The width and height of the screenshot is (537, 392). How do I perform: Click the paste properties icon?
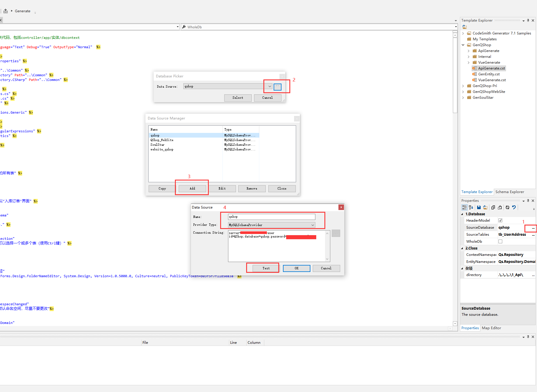tap(500, 207)
